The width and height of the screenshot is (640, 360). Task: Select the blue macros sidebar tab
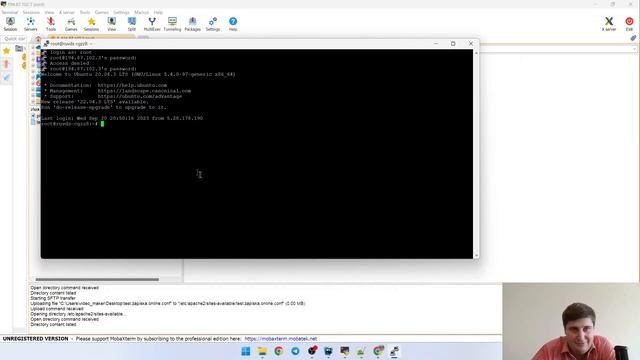coord(6,78)
